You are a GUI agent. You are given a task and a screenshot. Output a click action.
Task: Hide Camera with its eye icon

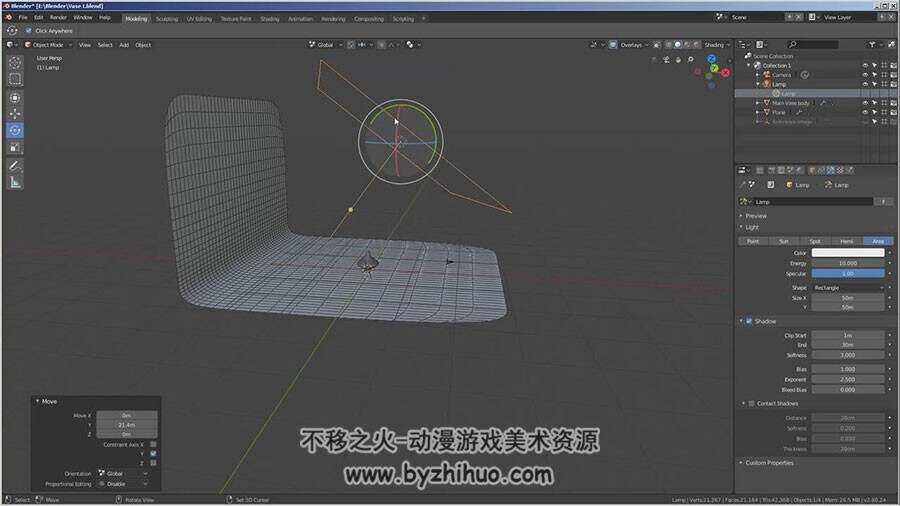[x=865, y=75]
